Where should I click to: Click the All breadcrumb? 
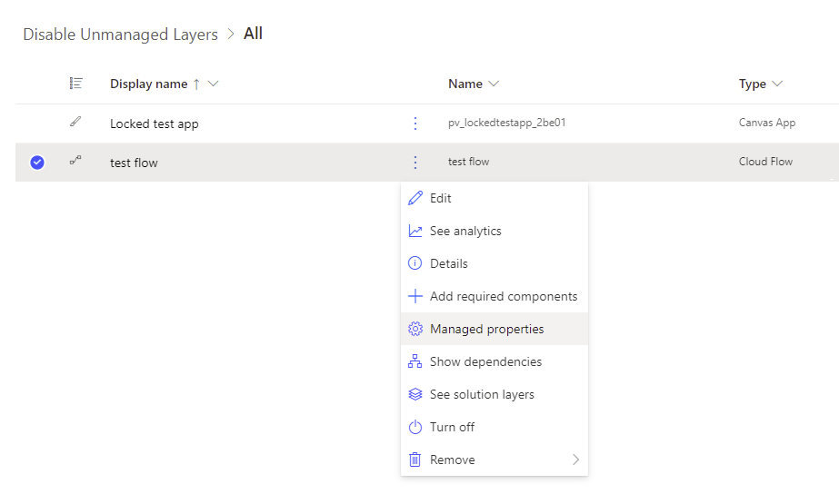tap(253, 34)
